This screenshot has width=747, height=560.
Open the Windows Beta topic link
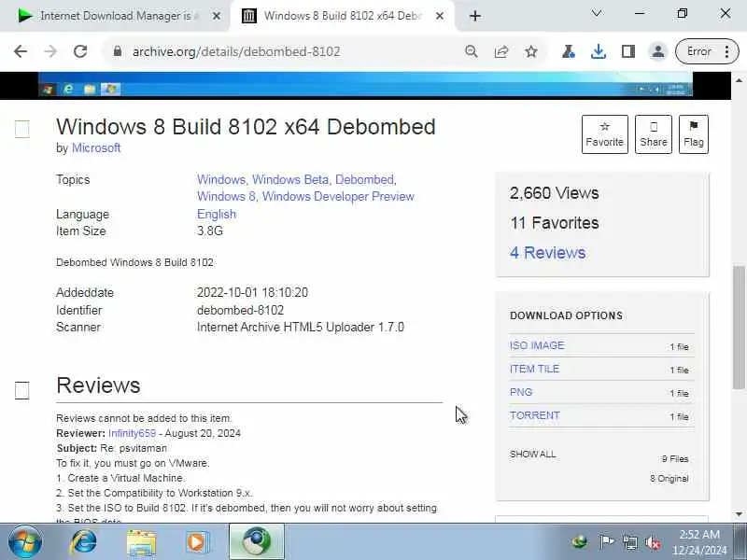290,179
